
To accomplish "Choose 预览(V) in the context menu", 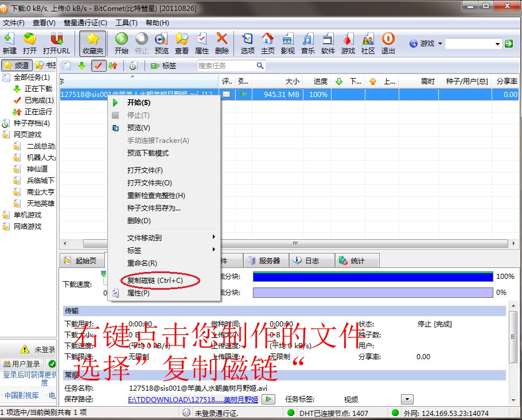I will click(x=164, y=128).
